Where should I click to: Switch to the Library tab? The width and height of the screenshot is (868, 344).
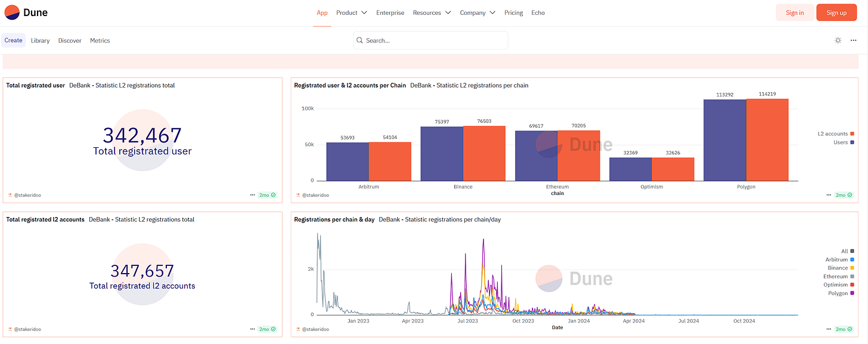(x=40, y=41)
